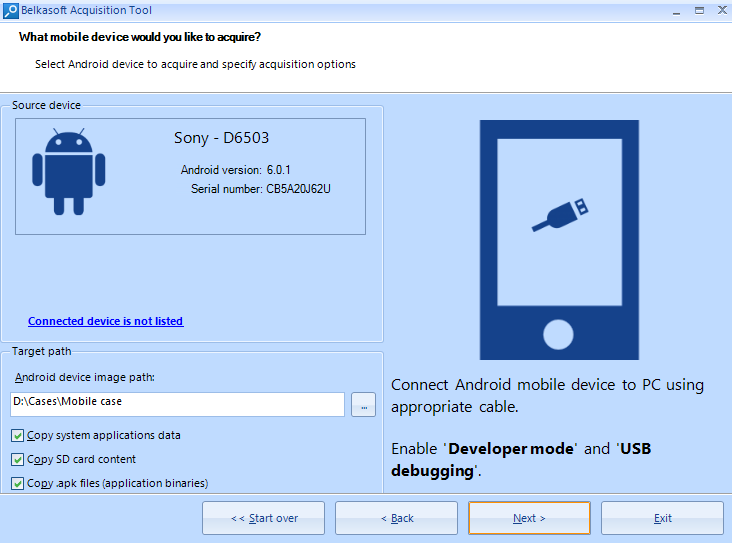
Task: Click the Android device image path field
Action: (177, 404)
